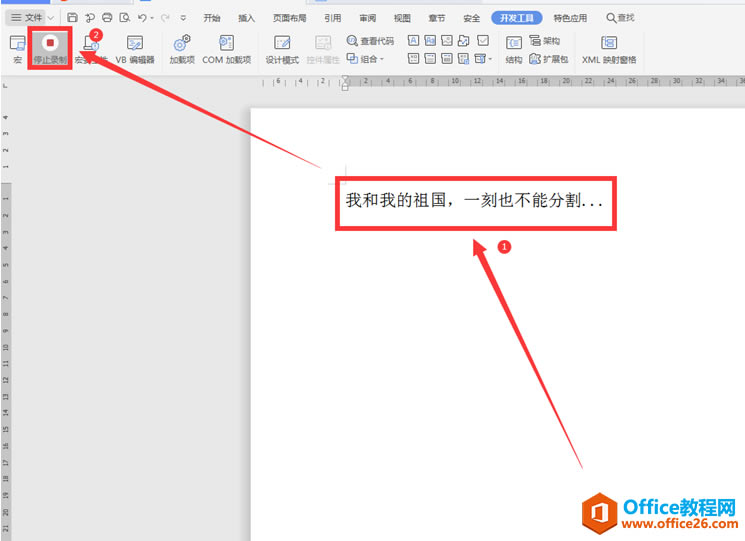Open the 页面布局 (Page Layout) tab

point(289,18)
